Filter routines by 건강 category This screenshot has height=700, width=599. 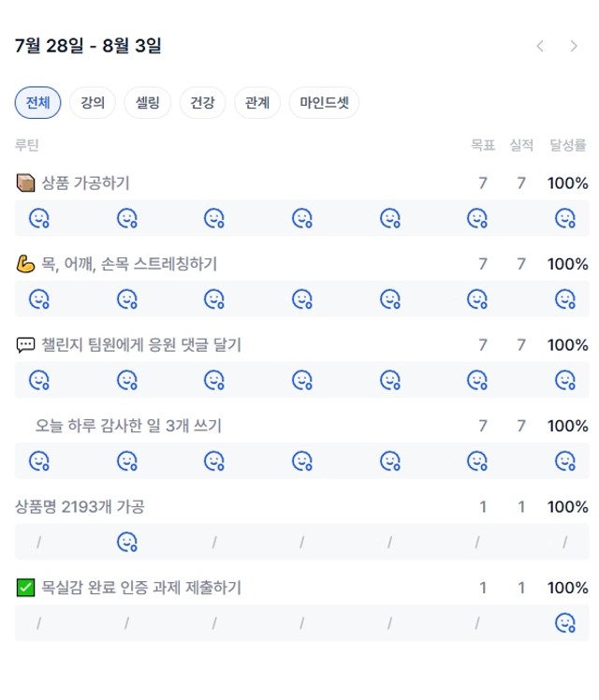tap(202, 103)
